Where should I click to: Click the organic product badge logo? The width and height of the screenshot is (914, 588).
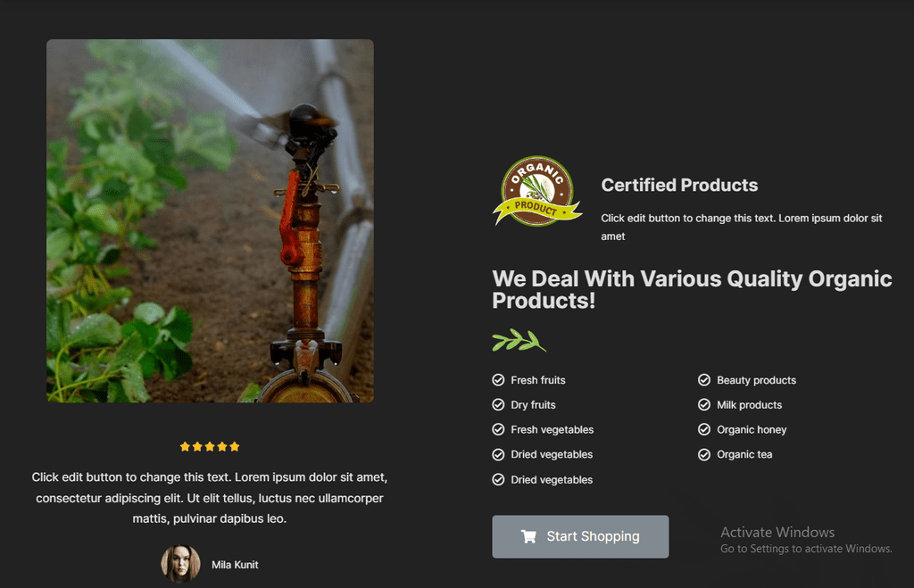536,191
